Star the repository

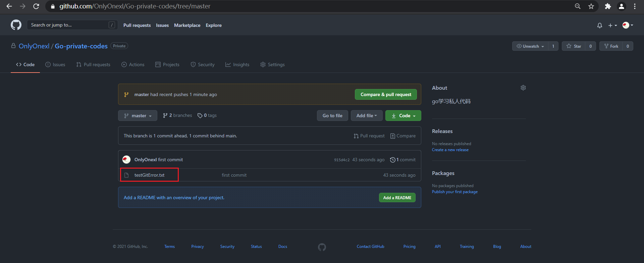click(x=574, y=46)
